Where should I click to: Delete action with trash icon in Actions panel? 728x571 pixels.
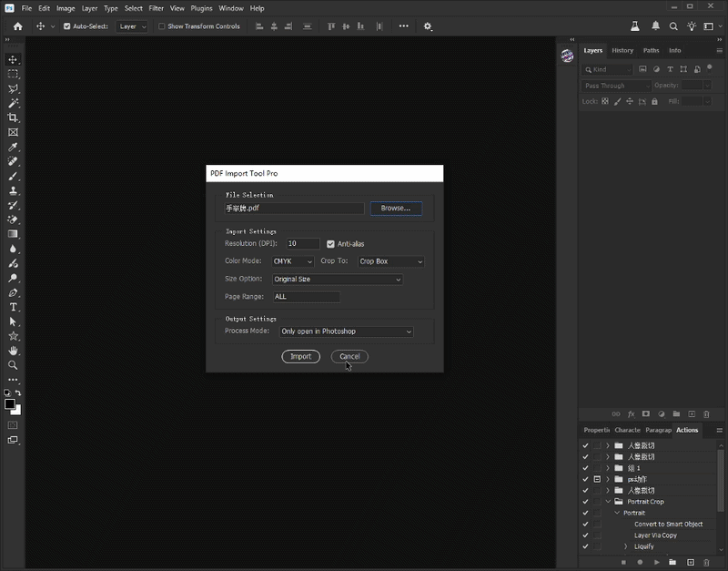point(706,562)
